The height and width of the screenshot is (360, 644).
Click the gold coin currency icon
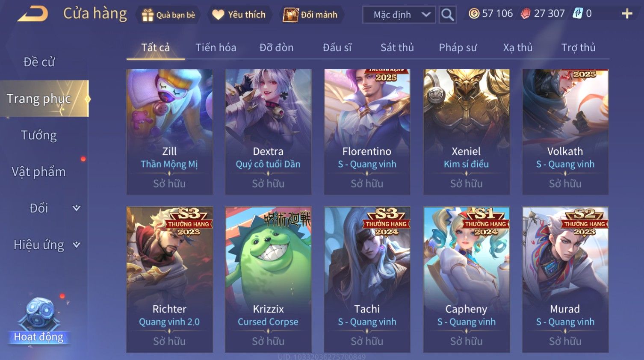[474, 14]
